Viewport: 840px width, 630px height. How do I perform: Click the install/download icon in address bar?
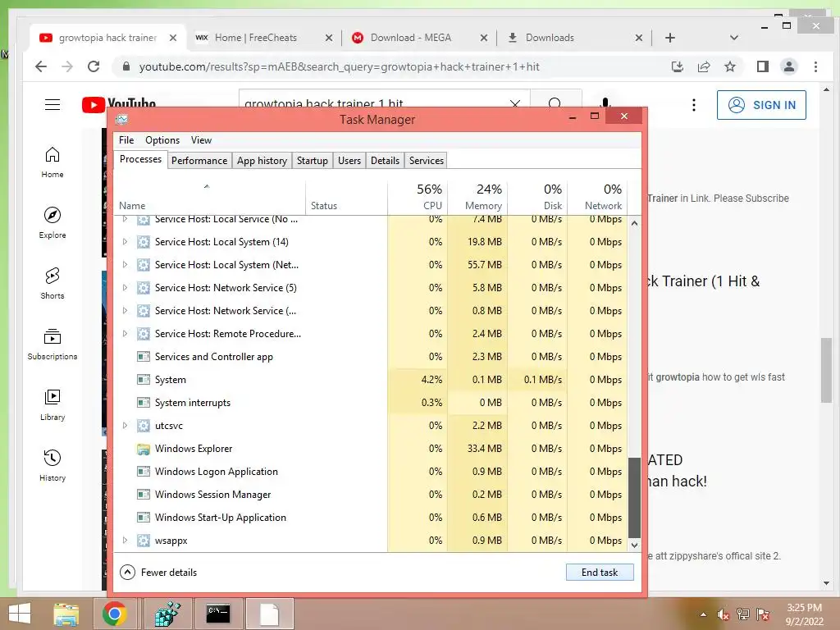coord(677,66)
